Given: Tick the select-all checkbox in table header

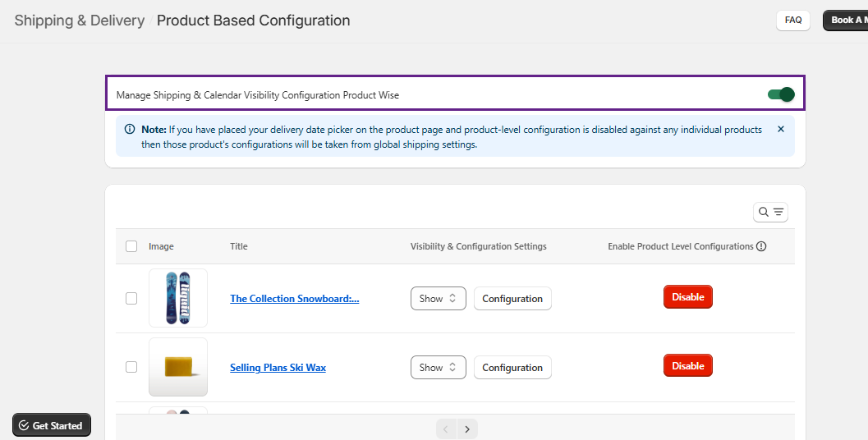Looking at the screenshot, I should tap(131, 246).
